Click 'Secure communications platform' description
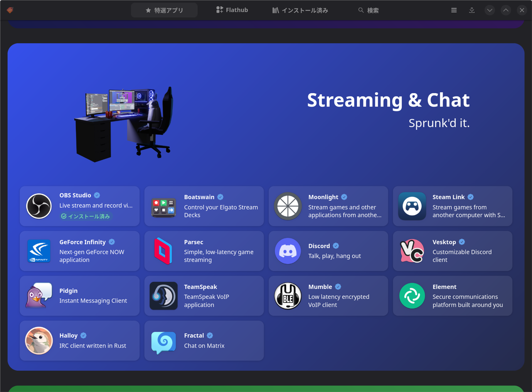This screenshot has height=392, width=532. point(468,301)
